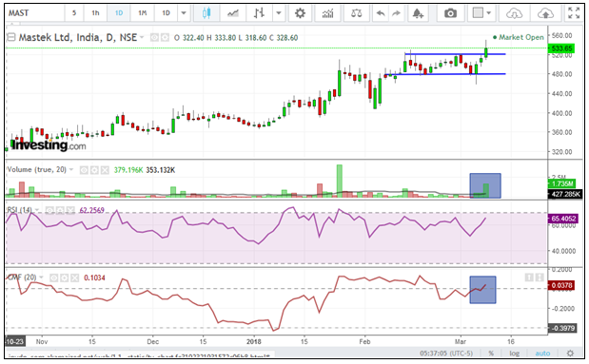Expand the layout selector dropdown arrow
The height and width of the screenshot is (364, 589).
point(489,13)
